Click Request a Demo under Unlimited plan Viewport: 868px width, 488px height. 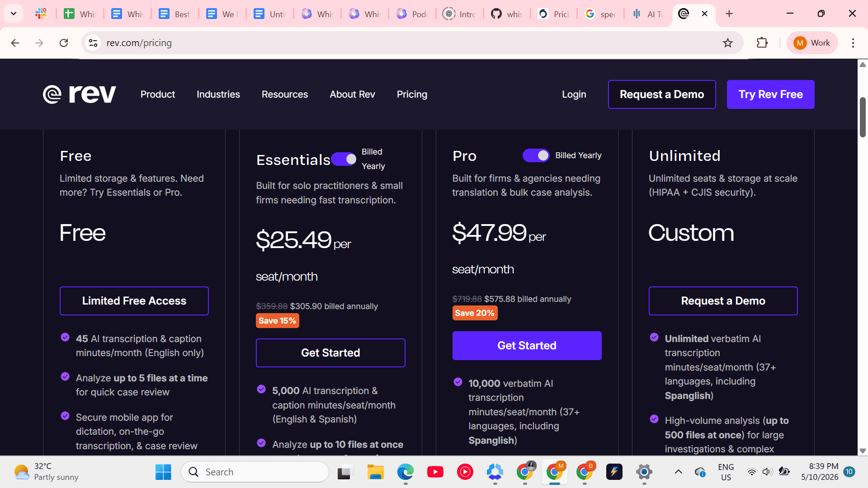tap(723, 301)
